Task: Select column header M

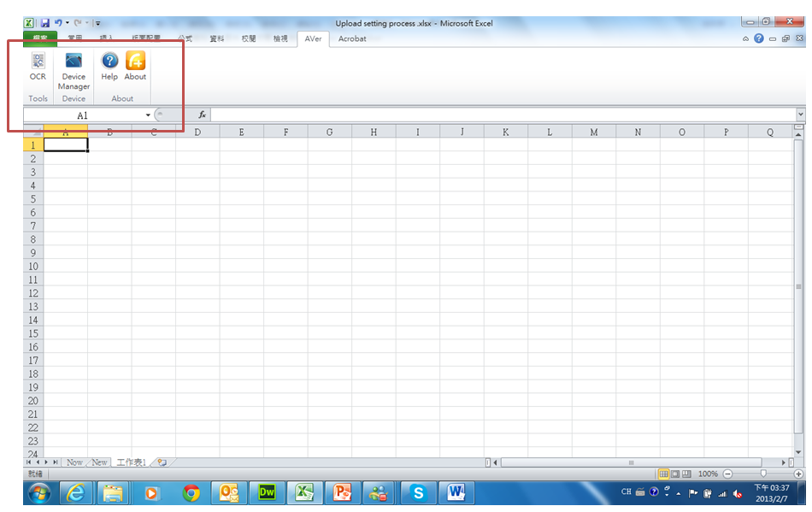Action: (594, 132)
